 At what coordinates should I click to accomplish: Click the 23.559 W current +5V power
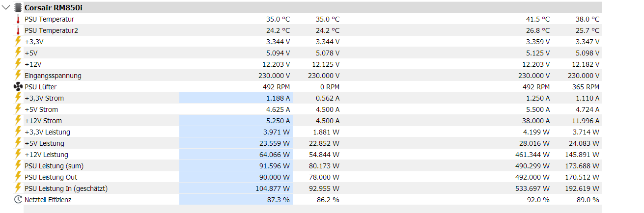pyautogui.click(x=275, y=143)
